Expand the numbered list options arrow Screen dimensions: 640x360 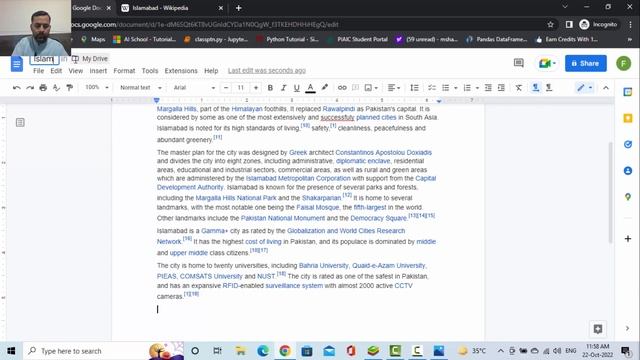pos(477,88)
